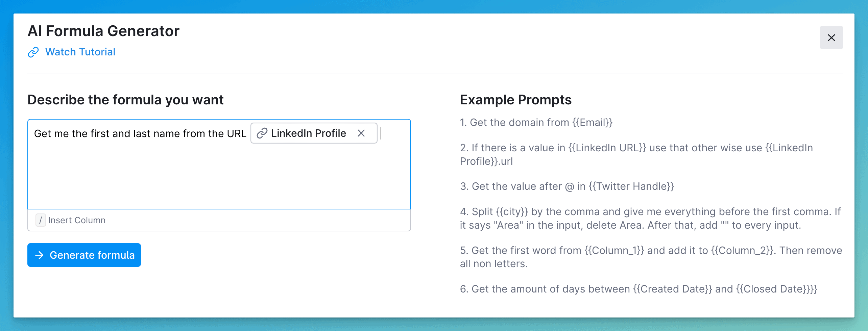Choose the Column_1 and Column_2 example prompt
The width and height of the screenshot is (868, 331).
[650, 257]
